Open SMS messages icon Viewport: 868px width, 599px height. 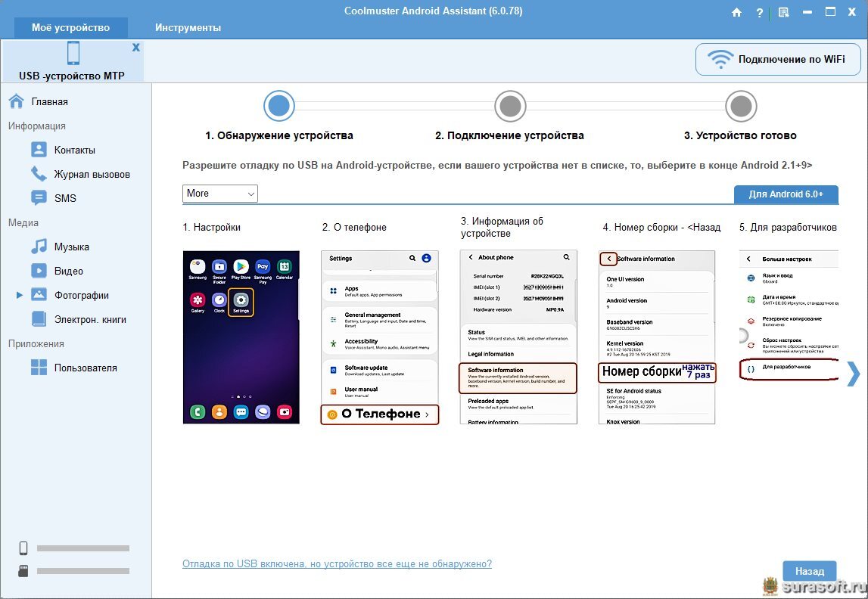point(39,198)
